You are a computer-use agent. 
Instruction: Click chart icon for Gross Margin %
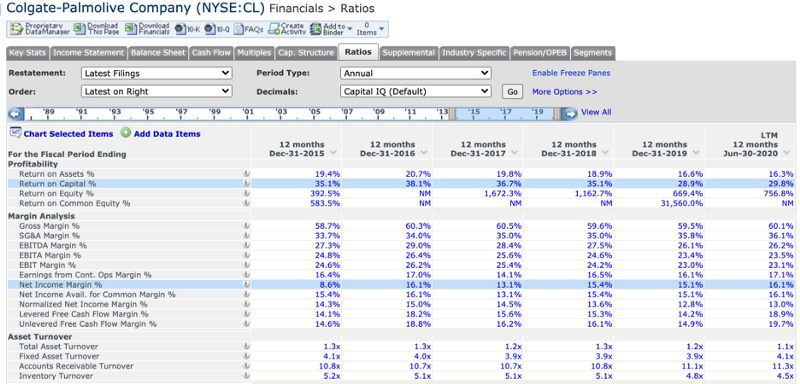tap(246, 226)
